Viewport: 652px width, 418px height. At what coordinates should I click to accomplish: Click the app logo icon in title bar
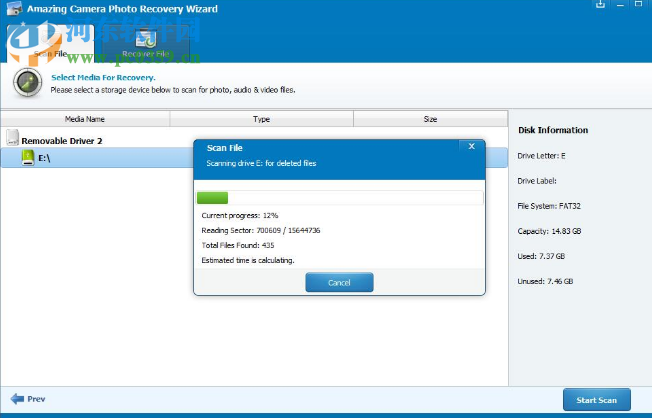tap(14, 9)
